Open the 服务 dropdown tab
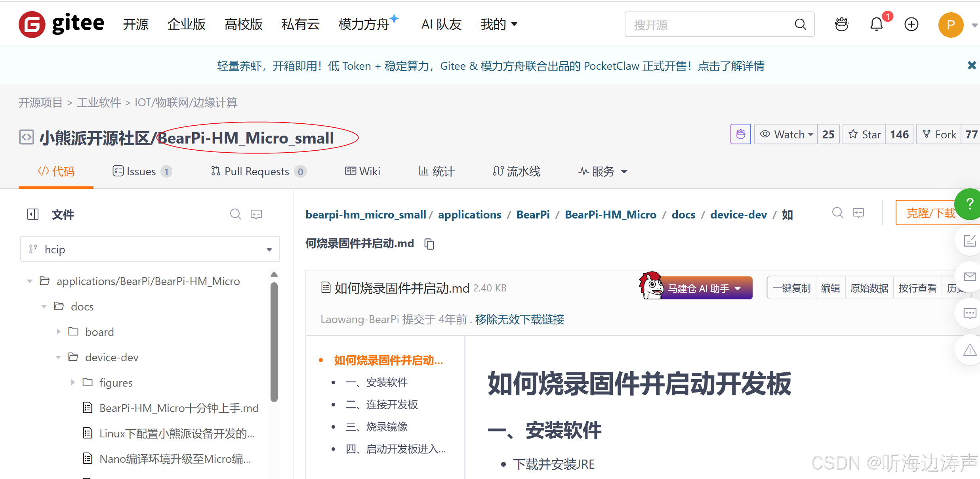Image resolution: width=980 pixels, height=479 pixels. [x=603, y=171]
